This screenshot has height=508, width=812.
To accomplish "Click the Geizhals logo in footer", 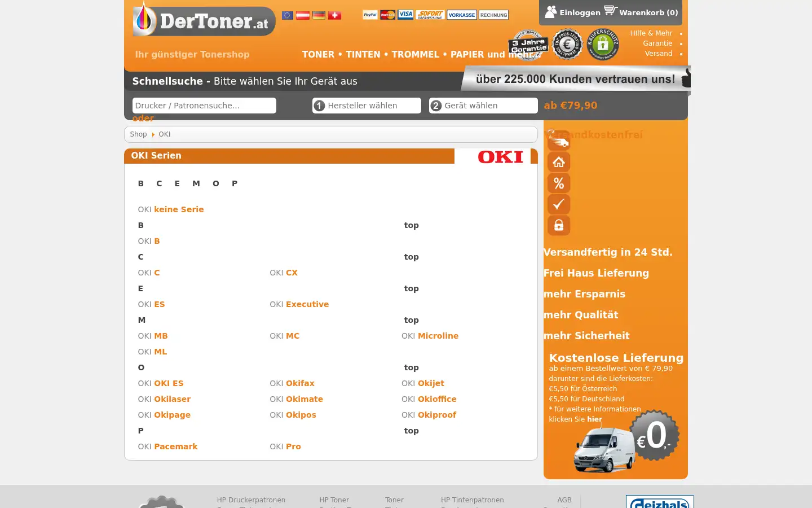I will point(659,502).
